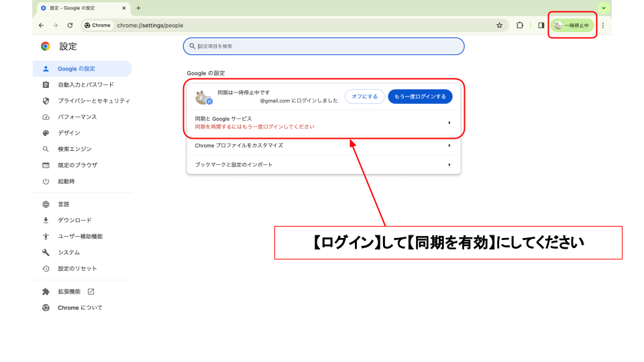Open new tab with plus icon
This screenshot has width=644, height=362.
(x=138, y=8)
